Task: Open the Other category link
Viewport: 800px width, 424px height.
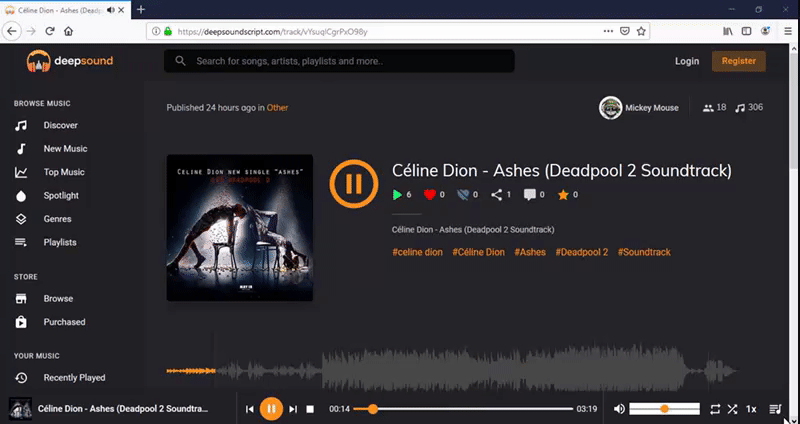Action: pos(277,108)
